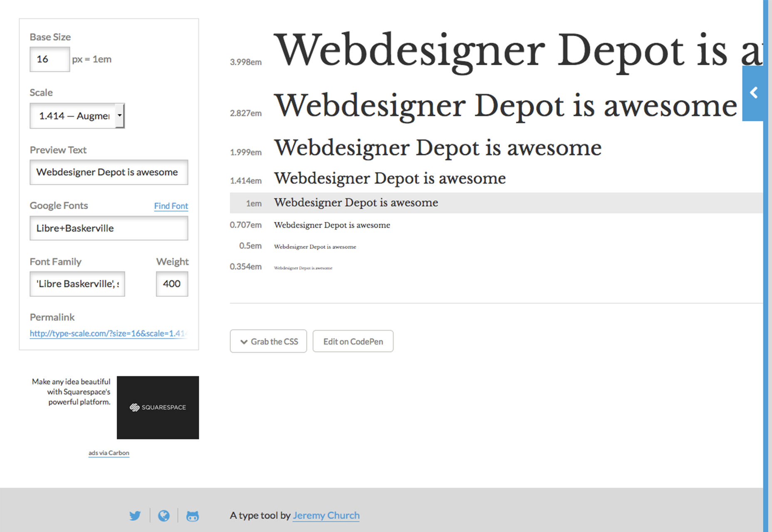Click the Squarespace ad text blurb

click(x=71, y=392)
